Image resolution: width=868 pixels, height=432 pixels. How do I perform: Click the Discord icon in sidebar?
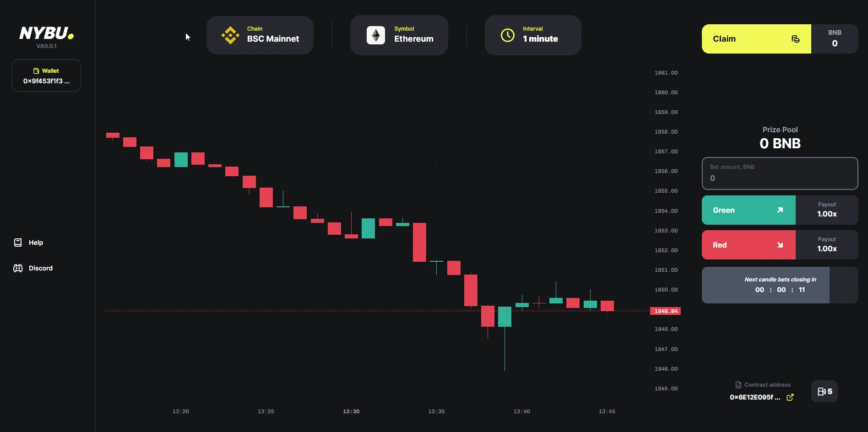pos(18,268)
